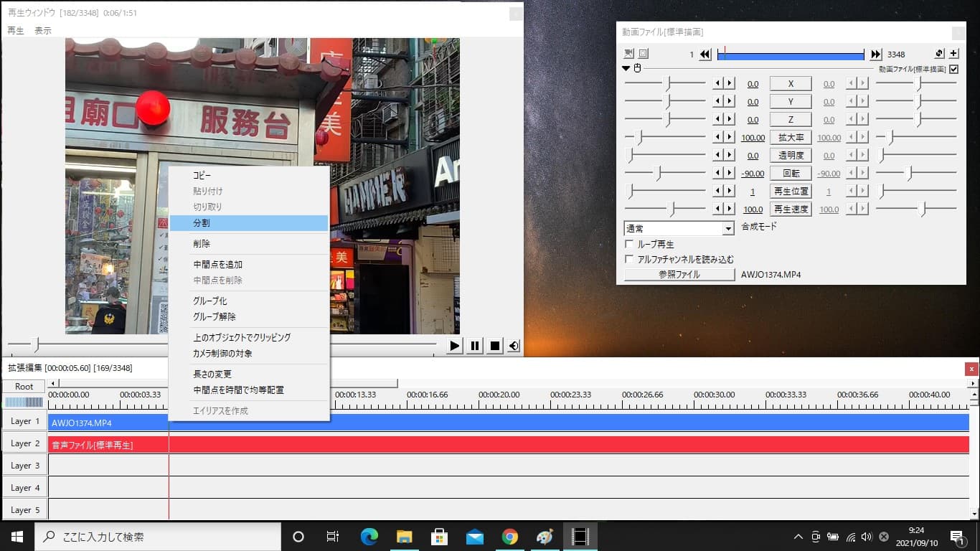Select 分割 from the context menu
Image resolution: width=980 pixels, height=551 pixels.
click(x=248, y=223)
